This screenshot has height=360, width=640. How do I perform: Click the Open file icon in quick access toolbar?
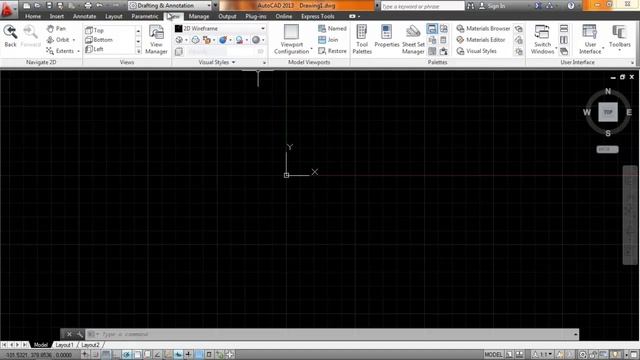[x=38, y=6]
